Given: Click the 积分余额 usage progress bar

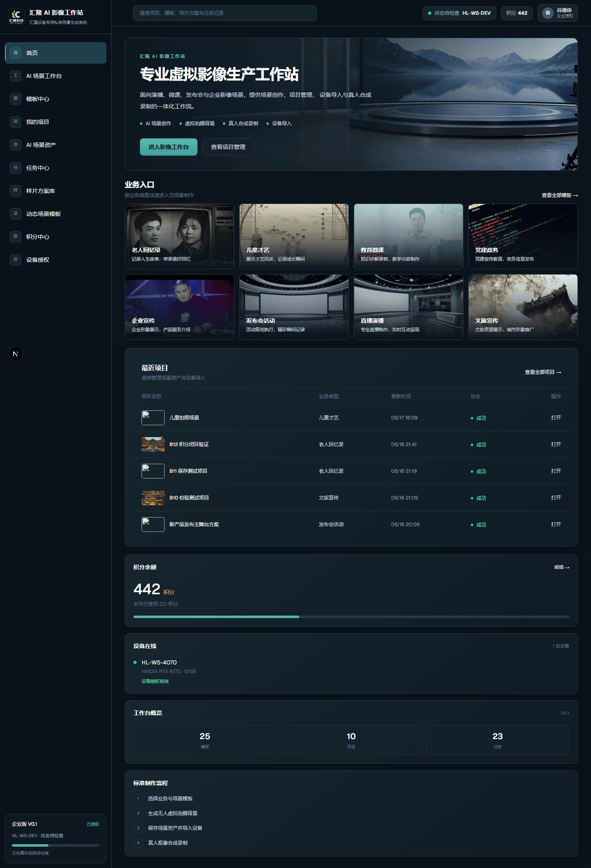Looking at the screenshot, I should coord(351,617).
